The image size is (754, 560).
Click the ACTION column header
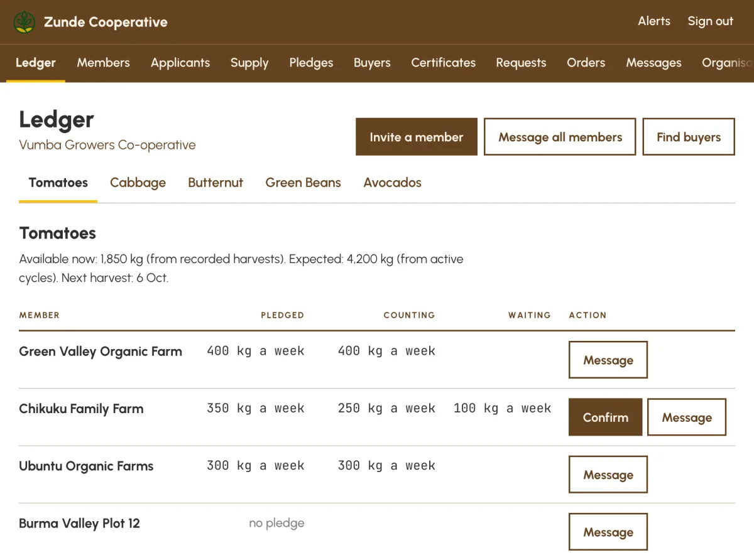click(x=587, y=315)
